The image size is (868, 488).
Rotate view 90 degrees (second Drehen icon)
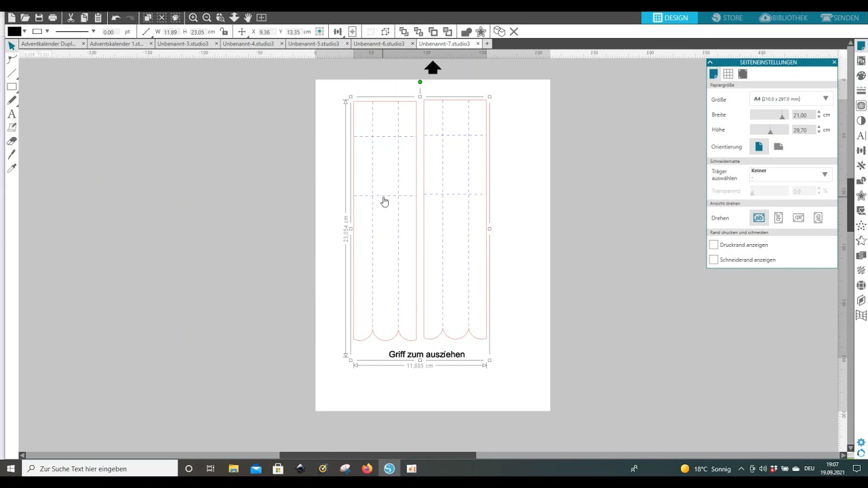coord(778,218)
